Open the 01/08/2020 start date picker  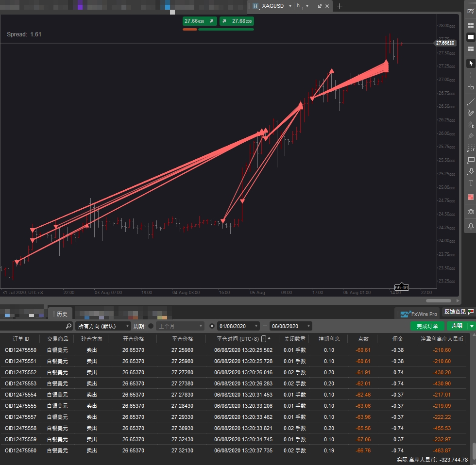coord(238,326)
